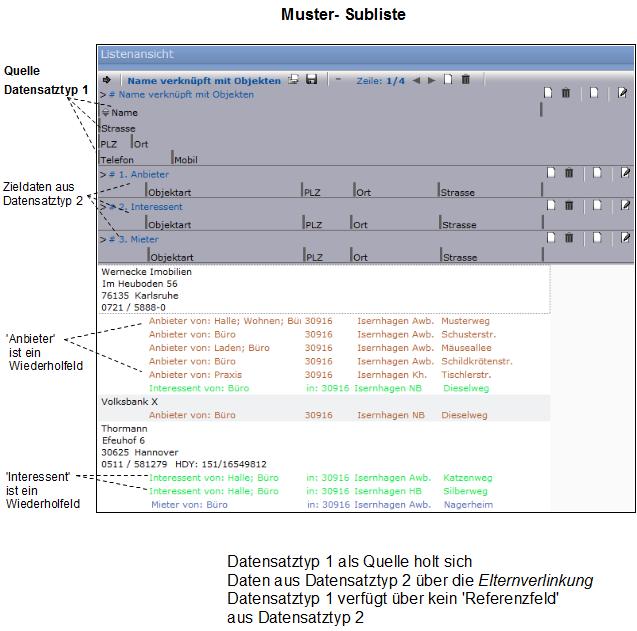Screen dimensions: 637x631
Task: Add new row with toolbar page icon
Action: (448, 80)
